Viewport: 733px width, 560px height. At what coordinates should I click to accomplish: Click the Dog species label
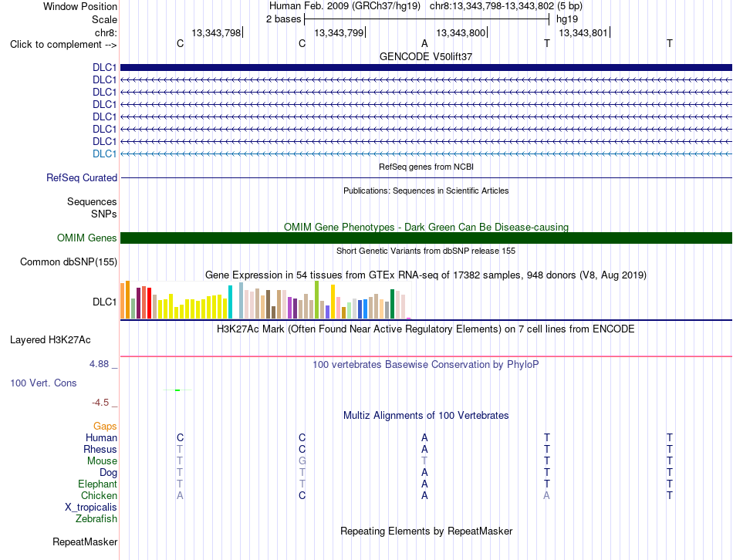click(x=108, y=473)
